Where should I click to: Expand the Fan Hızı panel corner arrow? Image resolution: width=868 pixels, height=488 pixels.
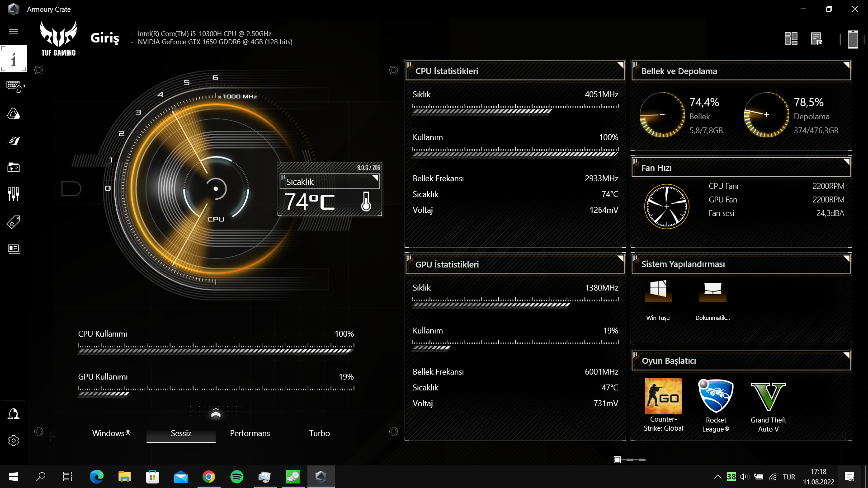coord(847,162)
